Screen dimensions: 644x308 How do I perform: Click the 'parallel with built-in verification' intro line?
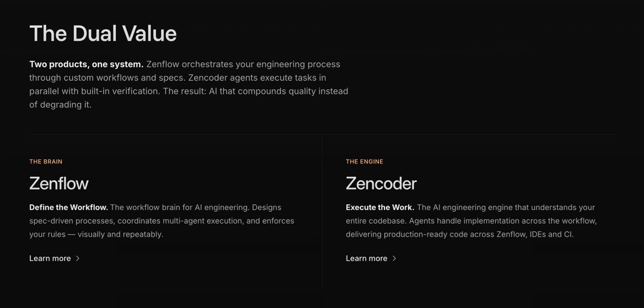(188, 91)
